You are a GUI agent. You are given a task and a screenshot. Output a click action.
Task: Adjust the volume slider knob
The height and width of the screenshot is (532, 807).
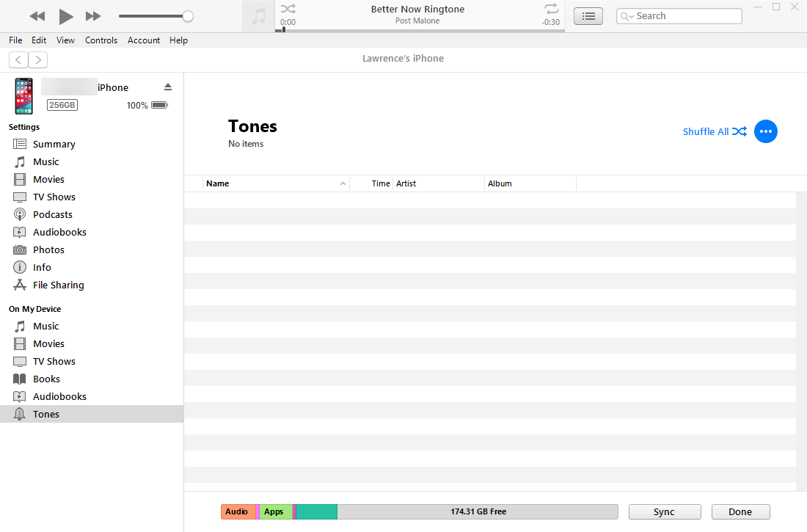pos(188,16)
